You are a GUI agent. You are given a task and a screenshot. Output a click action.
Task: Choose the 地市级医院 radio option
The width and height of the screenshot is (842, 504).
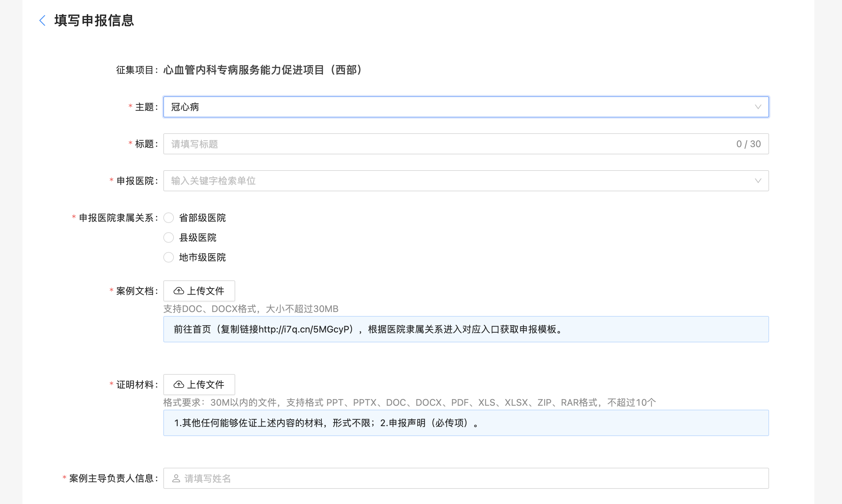tap(169, 257)
